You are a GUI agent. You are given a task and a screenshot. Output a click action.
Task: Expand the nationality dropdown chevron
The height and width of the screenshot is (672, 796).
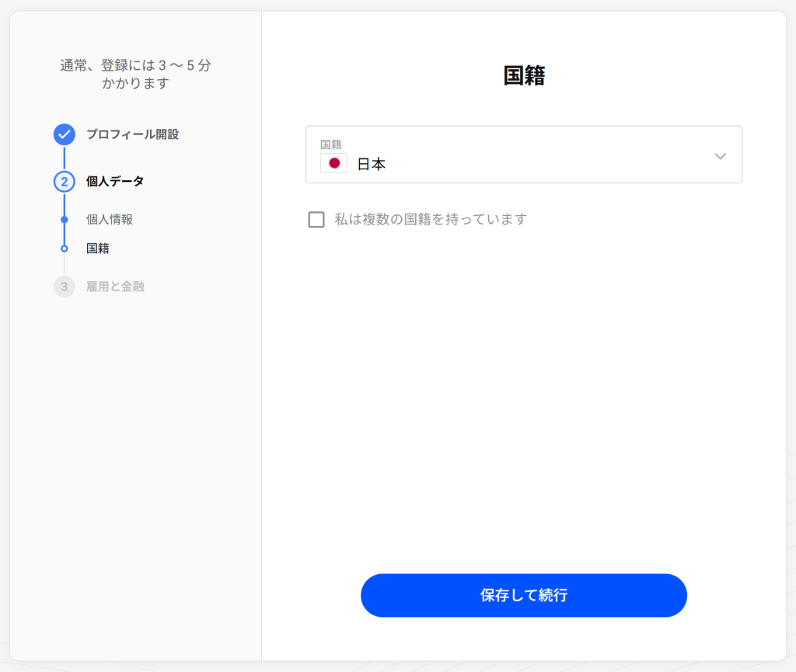(x=721, y=155)
